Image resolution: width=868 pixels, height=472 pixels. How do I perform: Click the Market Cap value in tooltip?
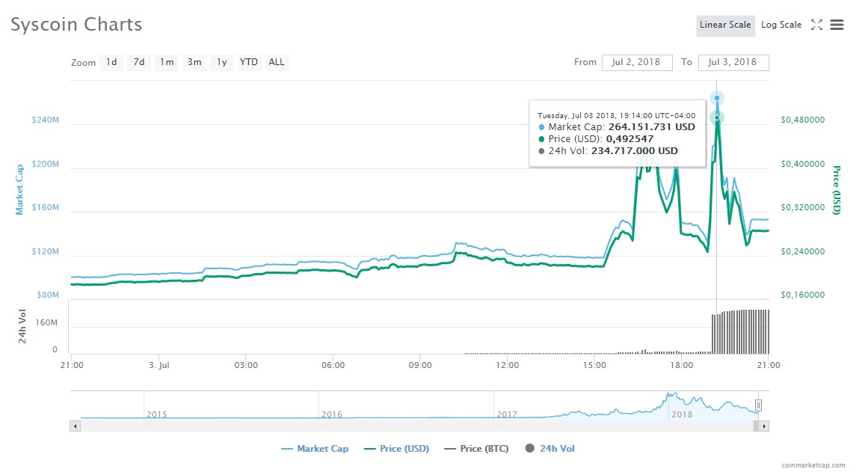pos(651,127)
